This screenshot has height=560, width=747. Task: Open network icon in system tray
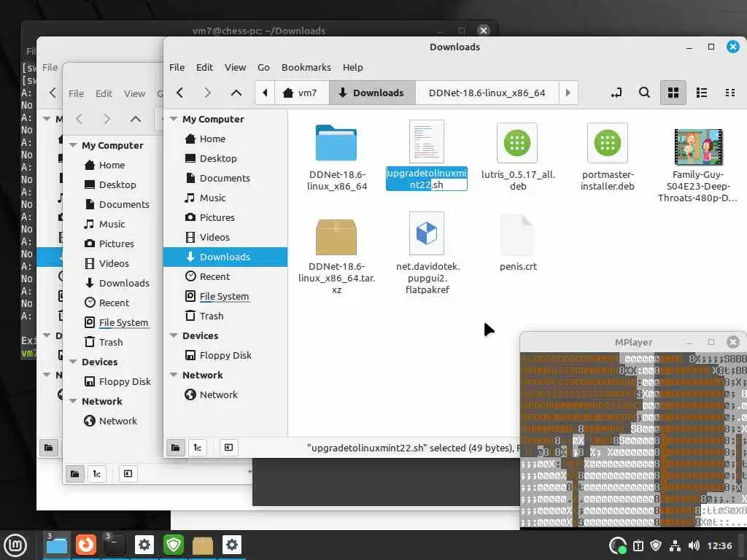pyautogui.click(x=675, y=545)
